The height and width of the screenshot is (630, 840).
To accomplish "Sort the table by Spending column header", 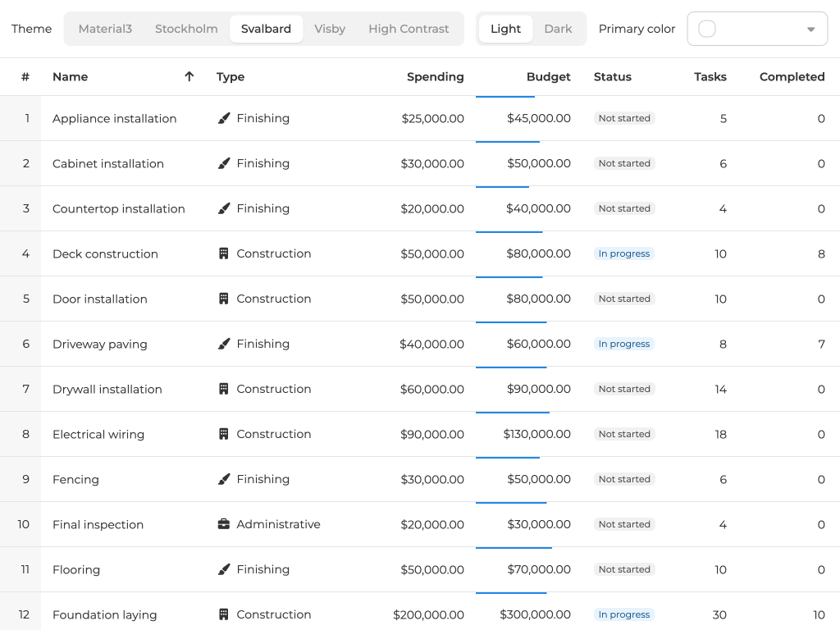I will (x=435, y=76).
